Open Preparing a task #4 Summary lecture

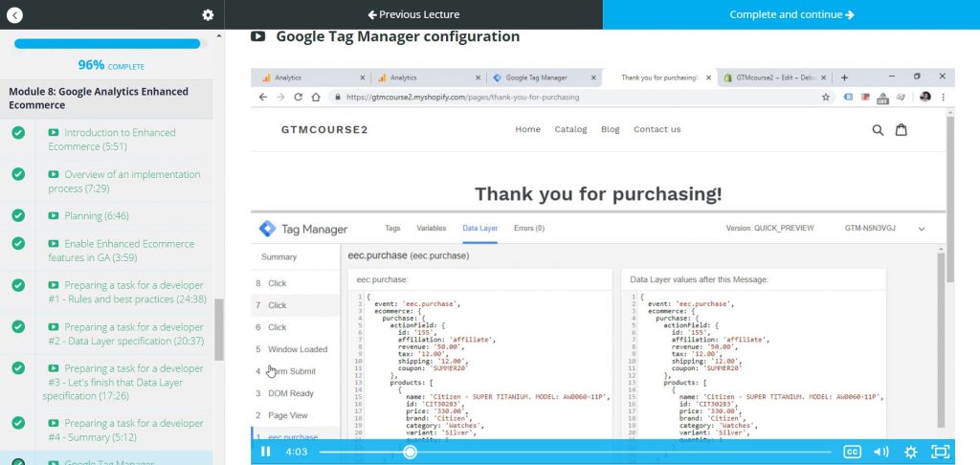125,430
